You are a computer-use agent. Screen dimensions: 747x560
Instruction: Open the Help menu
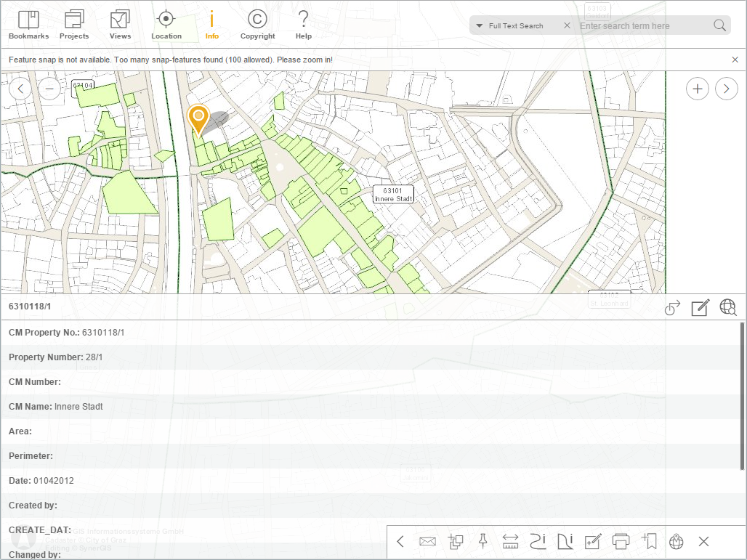303,23
